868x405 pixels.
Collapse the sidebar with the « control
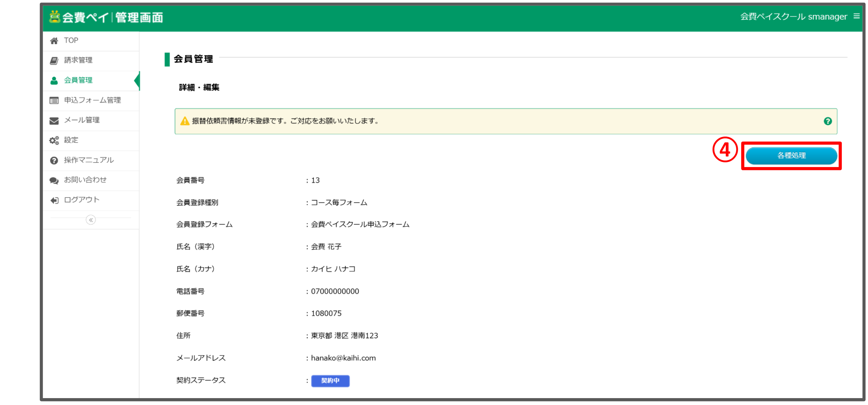click(91, 220)
